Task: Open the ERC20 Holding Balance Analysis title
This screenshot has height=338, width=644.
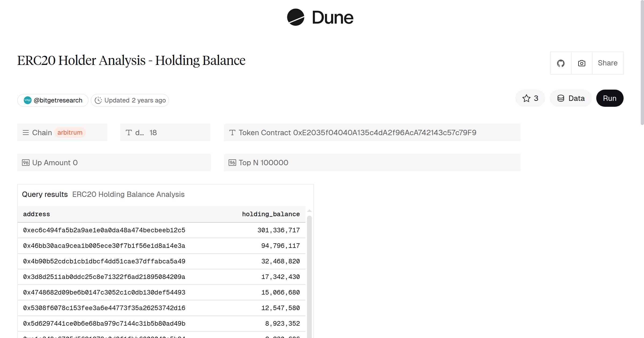Action: [128, 194]
